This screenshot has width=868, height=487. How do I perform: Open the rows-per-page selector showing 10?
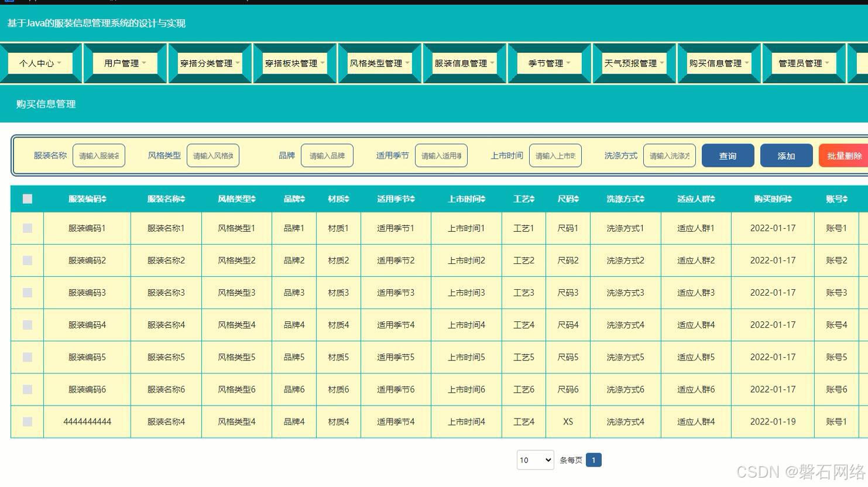536,460
